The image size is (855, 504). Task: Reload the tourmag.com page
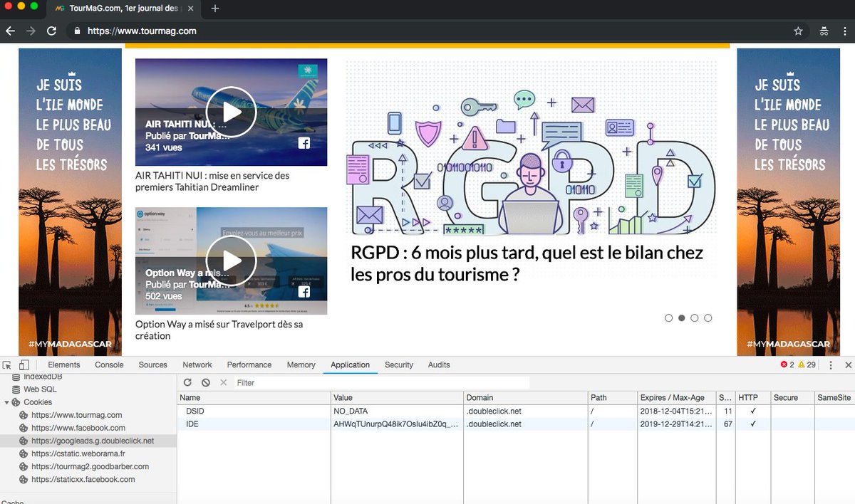click(51, 31)
